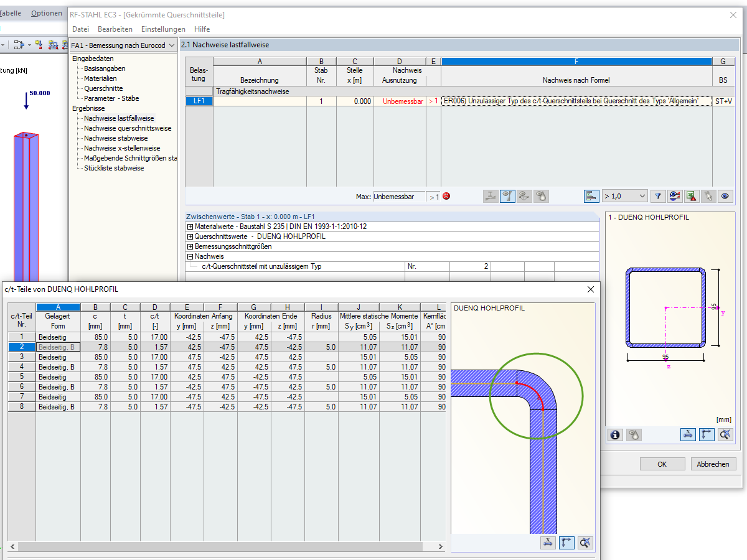Confirm with the OK button
The image size is (747, 560).
point(662,464)
